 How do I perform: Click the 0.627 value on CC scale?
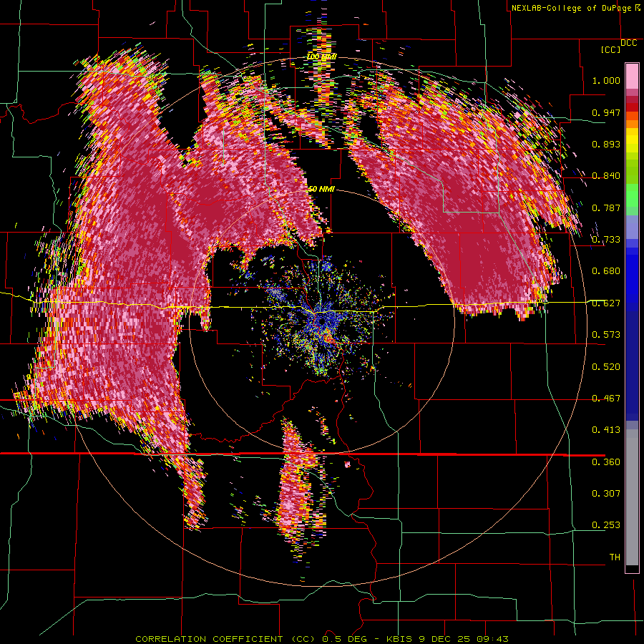pos(606,303)
